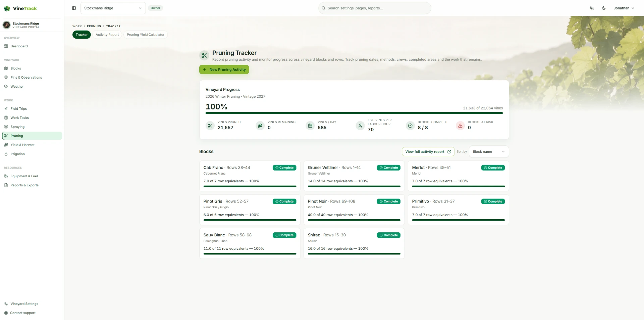This screenshot has width=644, height=320.
Task: Click the Shiraz Complete badge
Action: pyautogui.click(x=389, y=235)
